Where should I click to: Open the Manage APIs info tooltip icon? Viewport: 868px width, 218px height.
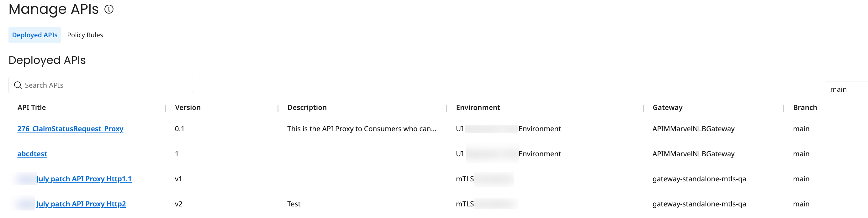[109, 10]
